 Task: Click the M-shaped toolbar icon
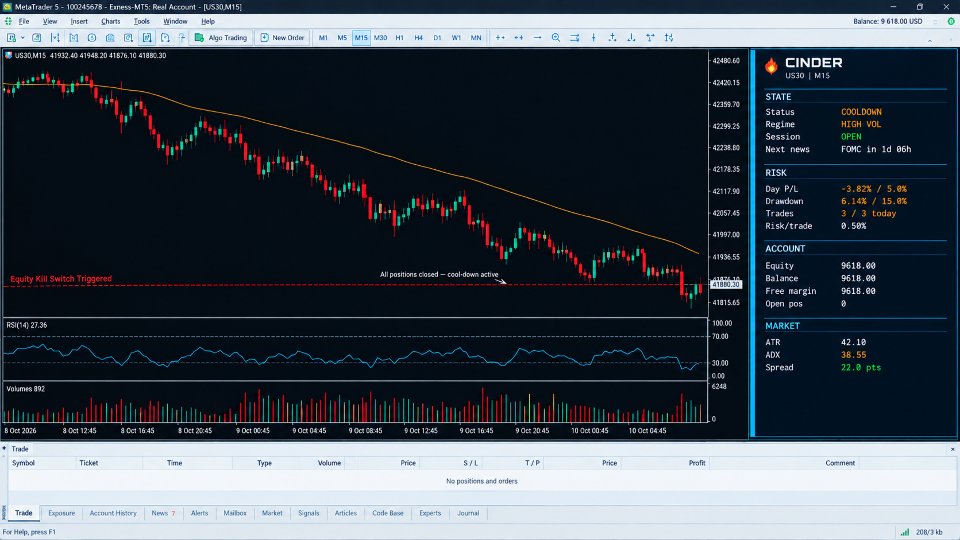tap(73, 38)
